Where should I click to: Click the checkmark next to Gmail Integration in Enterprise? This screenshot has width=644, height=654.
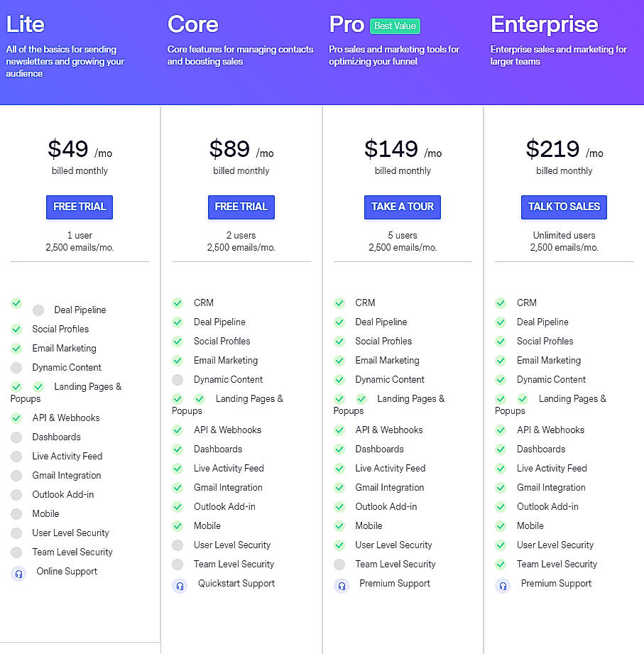point(501,487)
